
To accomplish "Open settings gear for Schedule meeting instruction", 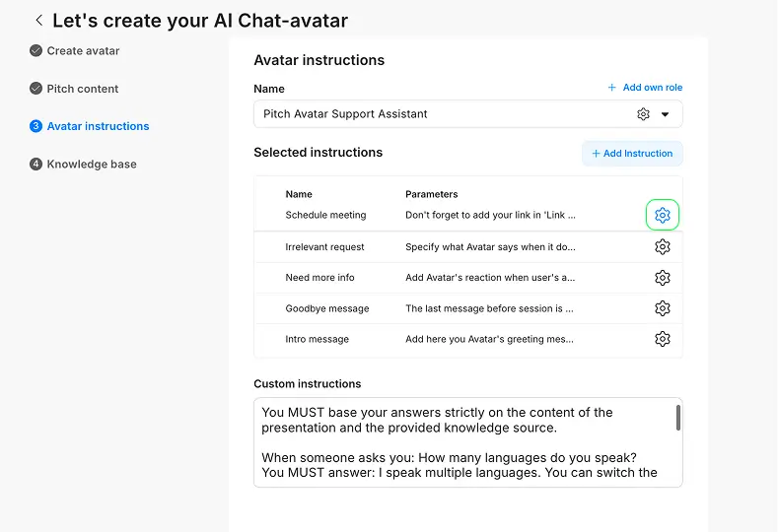I will pyautogui.click(x=662, y=215).
